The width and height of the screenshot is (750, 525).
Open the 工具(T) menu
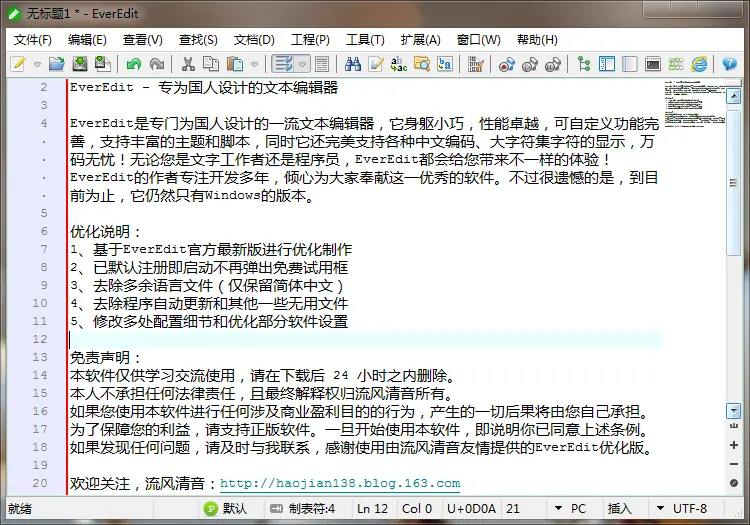[365, 40]
